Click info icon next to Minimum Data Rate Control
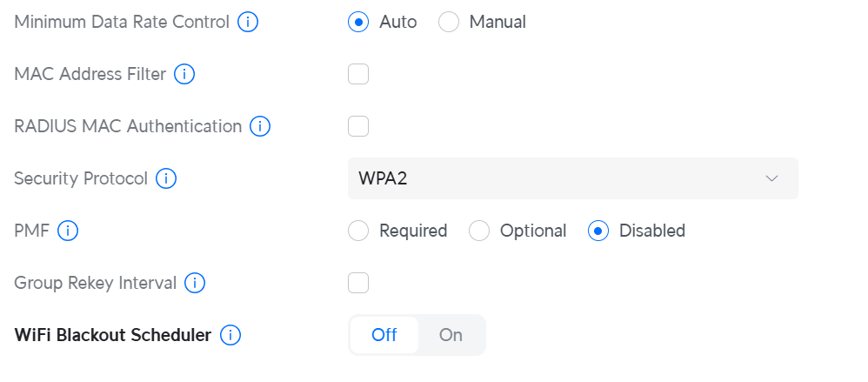This screenshot has width=868, height=382. 248,22
